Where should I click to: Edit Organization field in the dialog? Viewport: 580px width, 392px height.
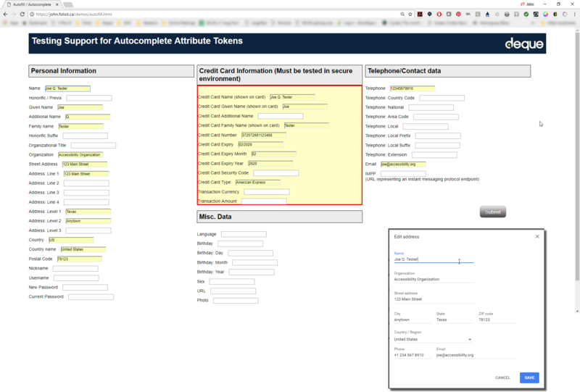coord(434,279)
